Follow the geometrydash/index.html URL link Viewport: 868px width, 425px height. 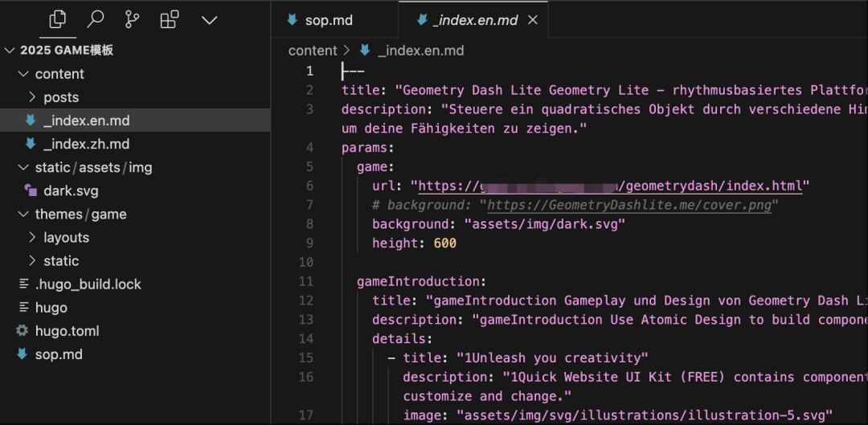[611, 186]
